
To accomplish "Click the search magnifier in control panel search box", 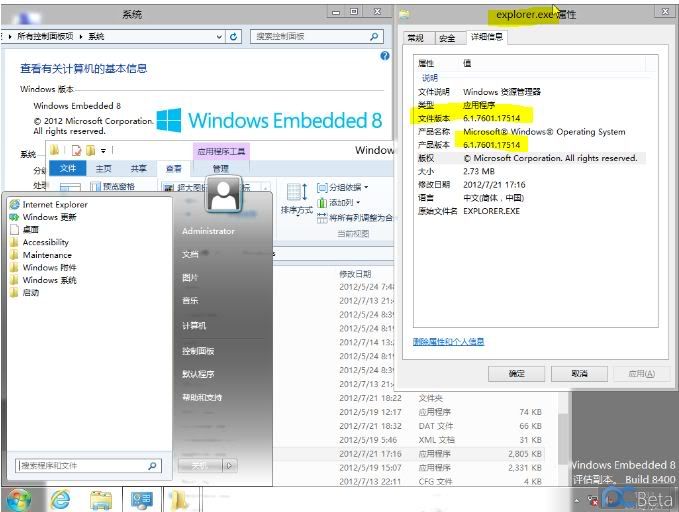I will point(374,37).
